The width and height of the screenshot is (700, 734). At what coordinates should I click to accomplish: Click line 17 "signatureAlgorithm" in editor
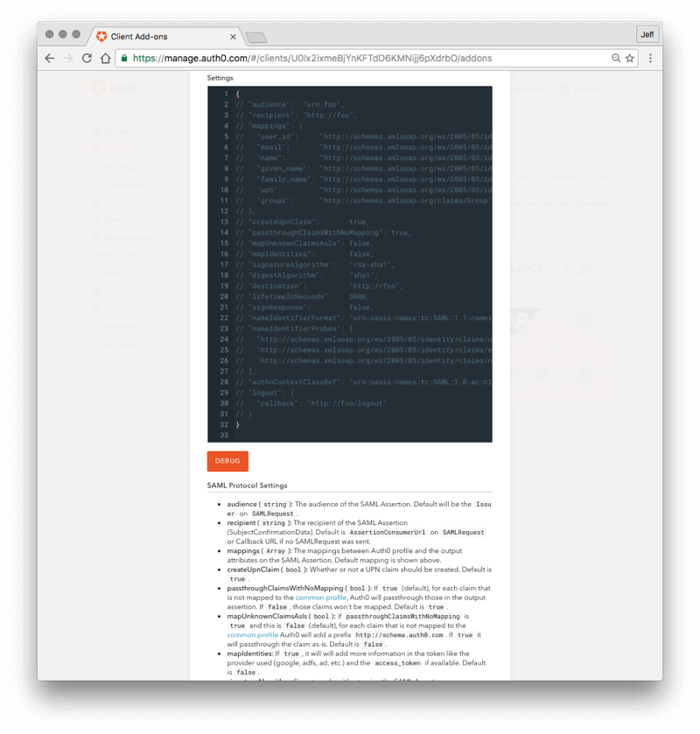click(315, 264)
